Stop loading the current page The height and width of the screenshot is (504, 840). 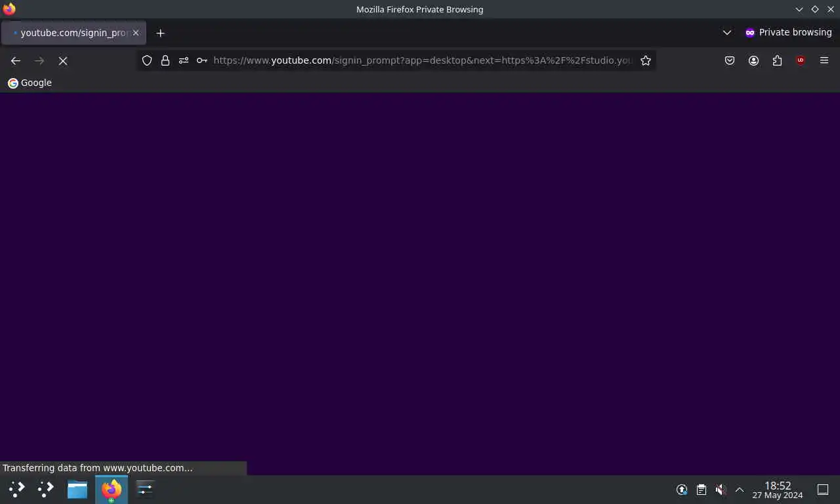click(63, 60)
